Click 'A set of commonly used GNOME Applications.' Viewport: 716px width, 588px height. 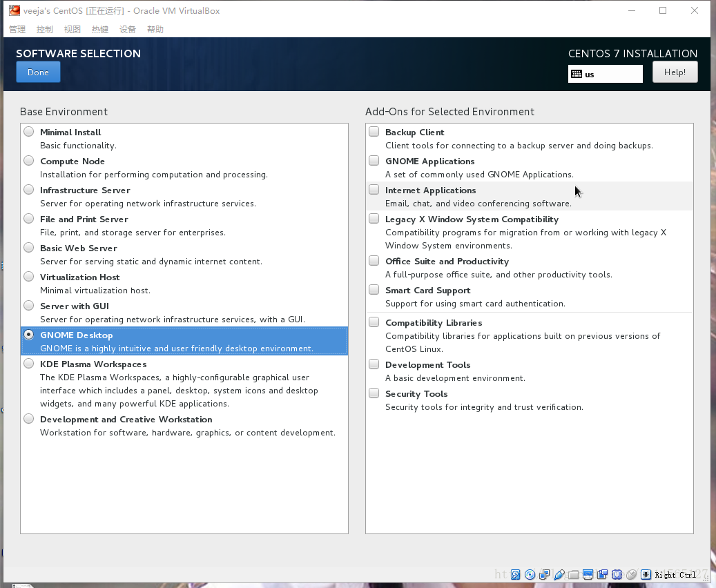479,175
